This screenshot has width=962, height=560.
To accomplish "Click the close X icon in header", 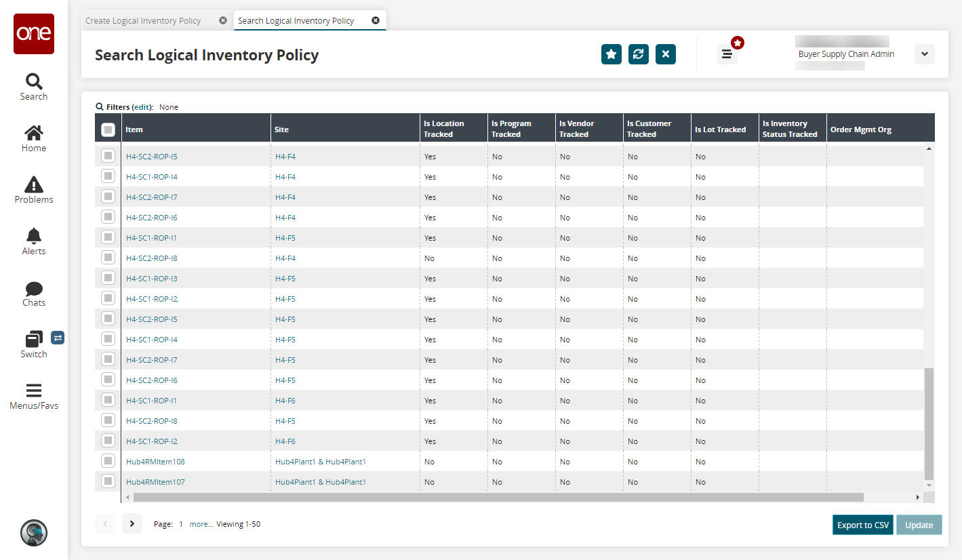I will tap(665, 54).
